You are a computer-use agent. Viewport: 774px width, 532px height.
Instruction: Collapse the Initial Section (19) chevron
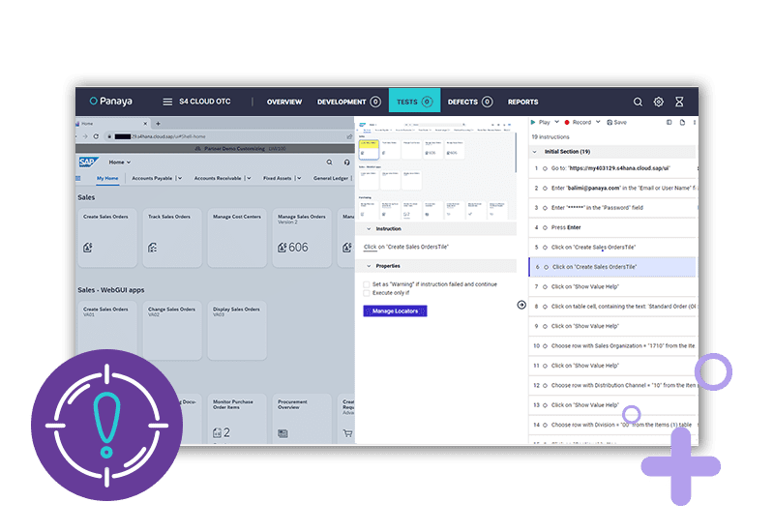click(535, 152)
